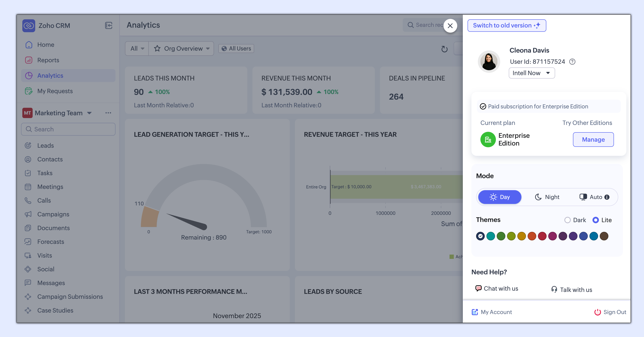
Task: Click Switch to old version button
Action: [x=506, y=26]
